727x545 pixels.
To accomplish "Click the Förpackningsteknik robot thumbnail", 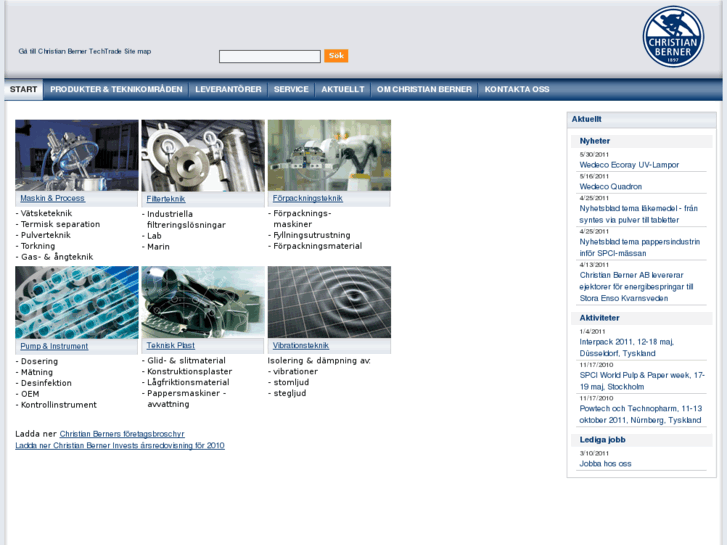I will click(x=329, y=155).
